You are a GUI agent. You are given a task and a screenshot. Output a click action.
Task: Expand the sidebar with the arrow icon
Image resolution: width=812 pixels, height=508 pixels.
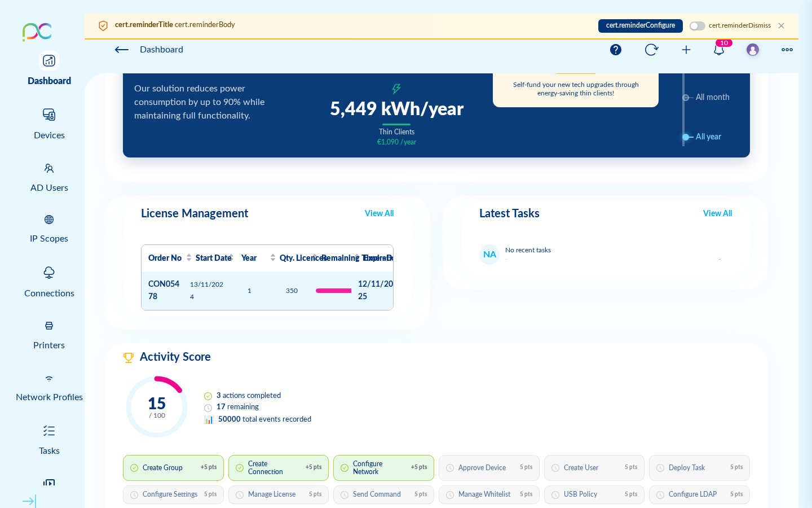(29, 501)
